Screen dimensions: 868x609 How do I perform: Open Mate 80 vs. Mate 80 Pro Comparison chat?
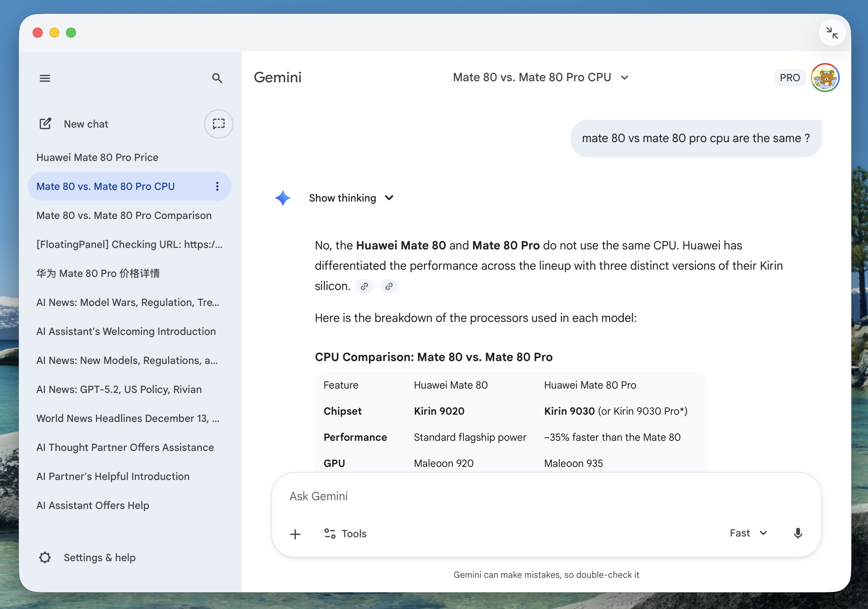pos(130,215)
